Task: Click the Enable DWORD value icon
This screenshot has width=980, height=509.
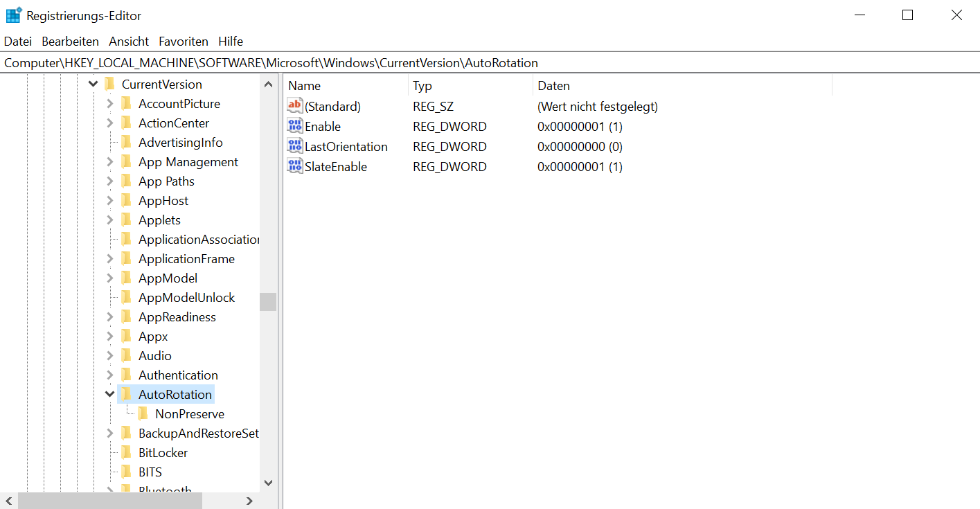Action: (x=295, y=126)
